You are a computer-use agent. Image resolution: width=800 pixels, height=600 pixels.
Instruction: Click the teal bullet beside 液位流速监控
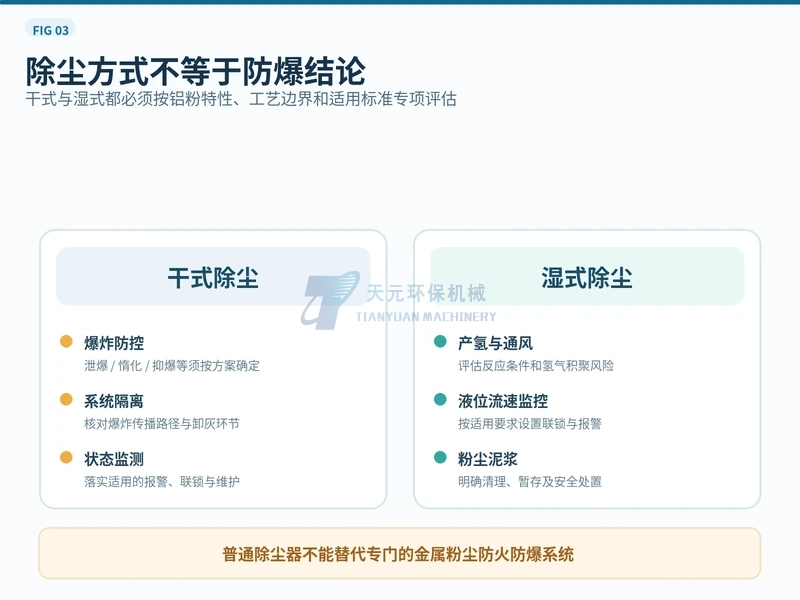click(440, 399)
